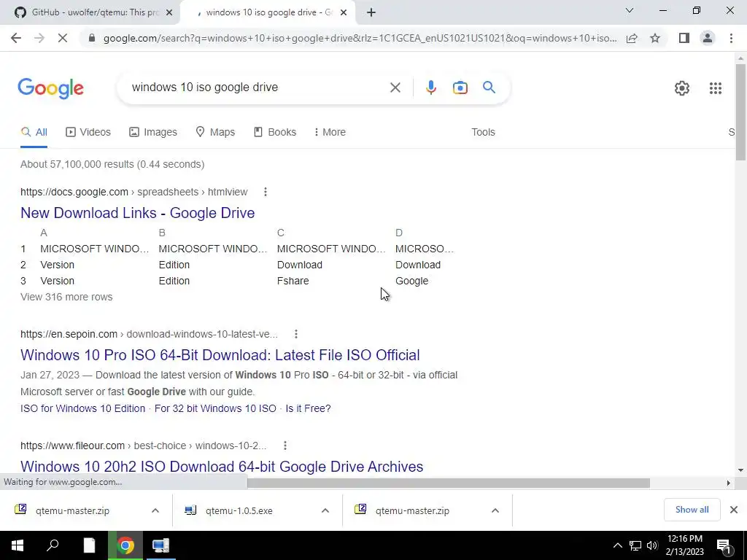This screenshot has height=560, width=747.
Task: Show hidden system tray icons
Action: (x=617, y=546)
